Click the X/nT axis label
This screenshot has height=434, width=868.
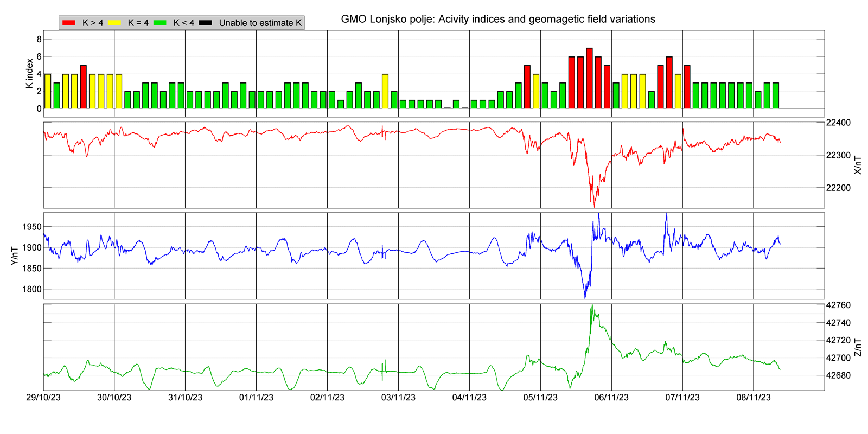pyautogui.click(x=858, y=165)
